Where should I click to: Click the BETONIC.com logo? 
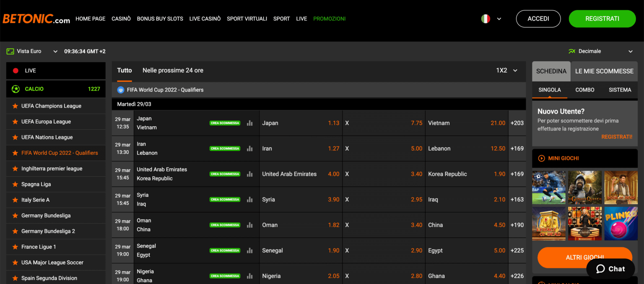coord(36,19)
